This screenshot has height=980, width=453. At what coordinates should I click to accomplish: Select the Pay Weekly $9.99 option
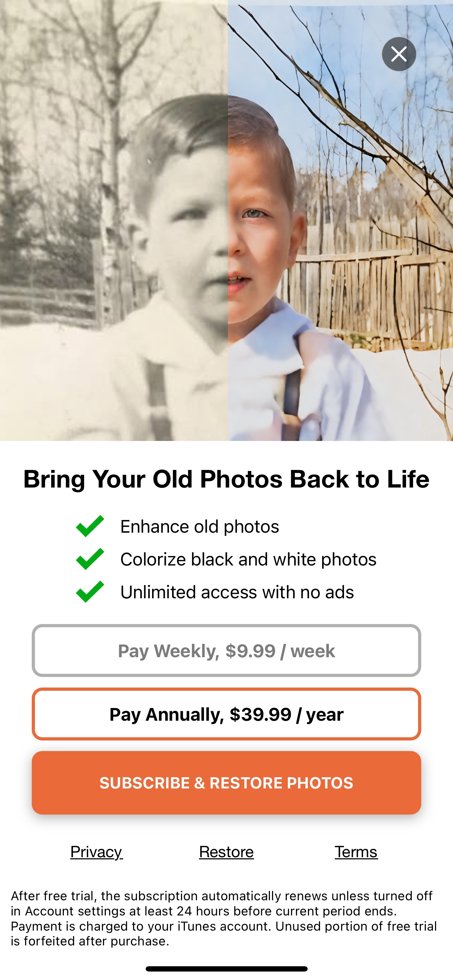pyautogui.click(x=226, y=651)
